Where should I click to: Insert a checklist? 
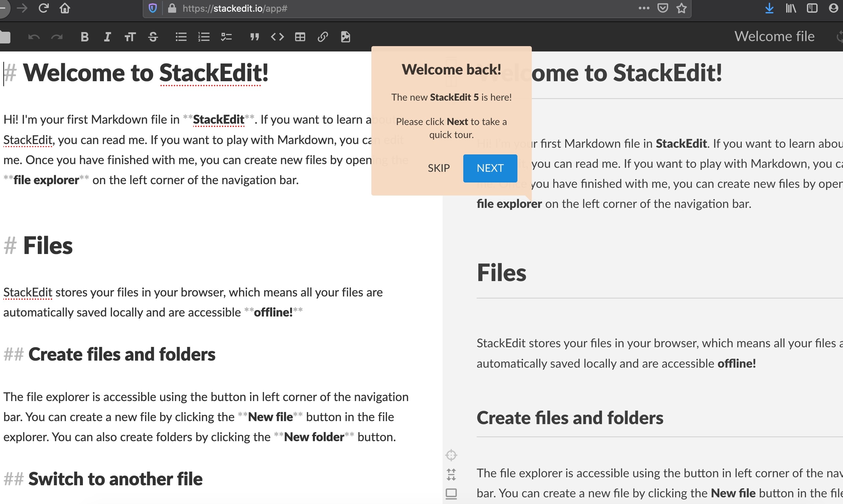226,37
